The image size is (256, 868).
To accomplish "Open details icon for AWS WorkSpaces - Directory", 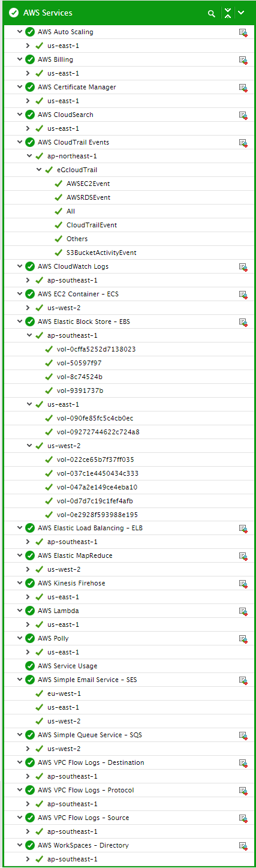I will click(243, 846).
